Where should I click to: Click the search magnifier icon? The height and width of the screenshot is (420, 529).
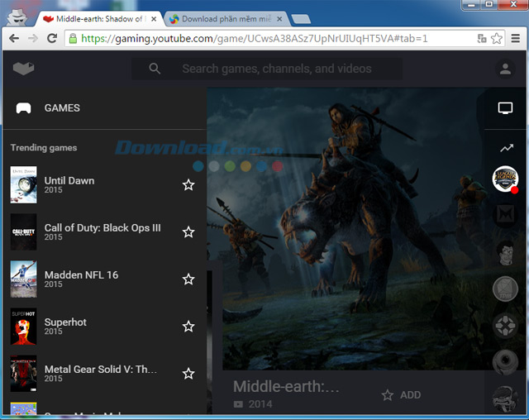pos(155,69)
